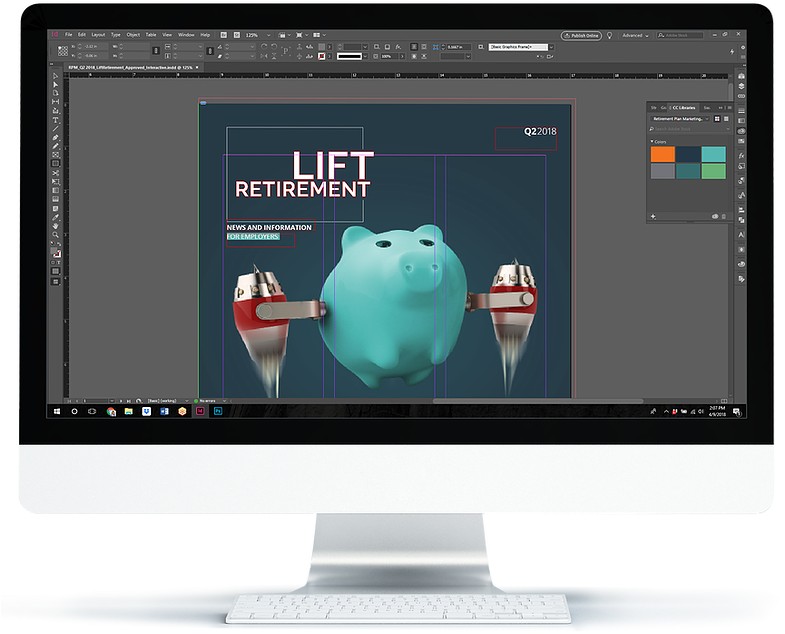This screenshot has width=785, height=634.
Task: Open the Advanced workspace switcher
Action: [x=635, y=36]
